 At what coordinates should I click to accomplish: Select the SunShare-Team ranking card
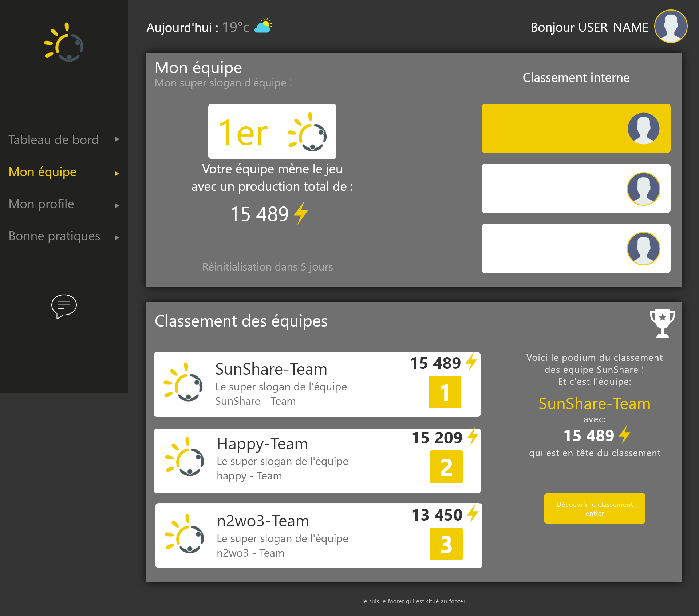(x=317, y=384)
